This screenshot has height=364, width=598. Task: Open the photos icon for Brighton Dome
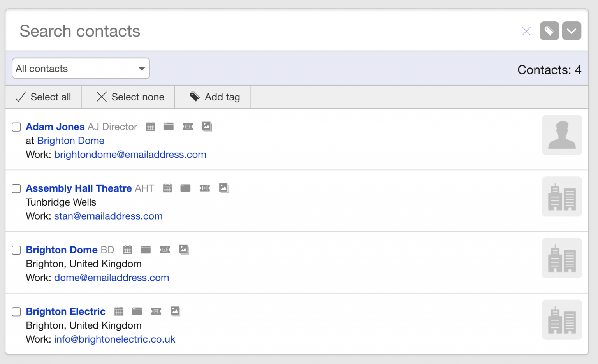point(184,250)
